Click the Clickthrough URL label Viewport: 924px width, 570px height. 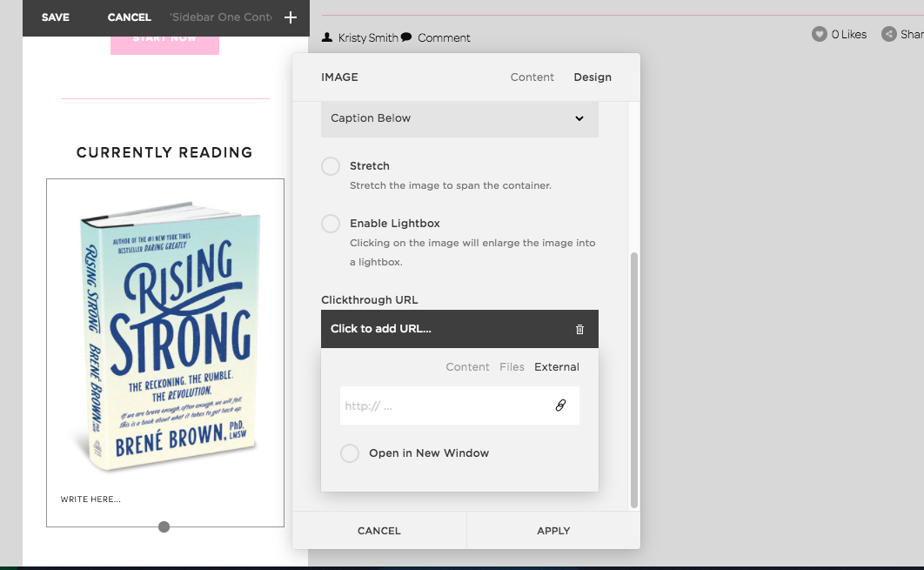click(x=370, y=300)
